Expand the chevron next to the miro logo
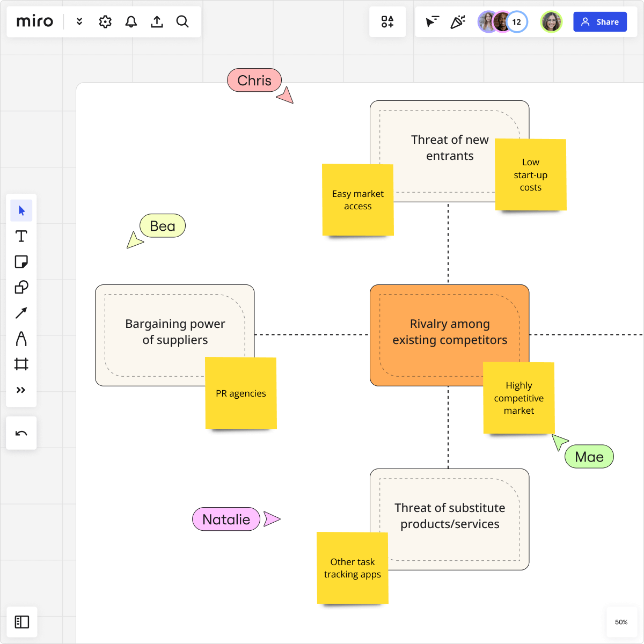Viewport: 644px width, 644px height. [79, 21]
